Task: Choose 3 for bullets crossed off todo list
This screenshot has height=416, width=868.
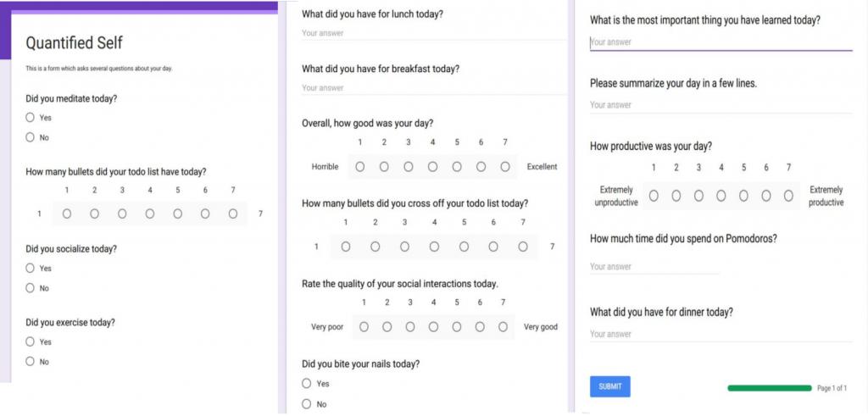Action: pyautogui.click(x=404, y=247)
